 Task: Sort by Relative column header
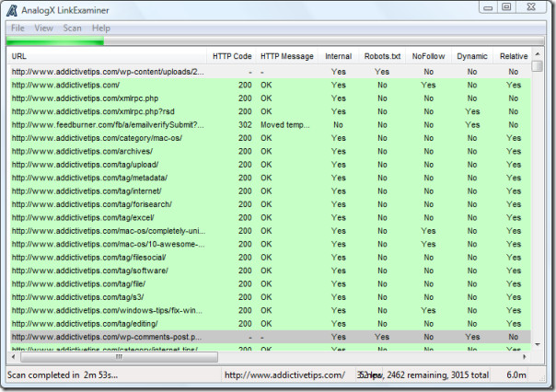[x=514, y=56]
